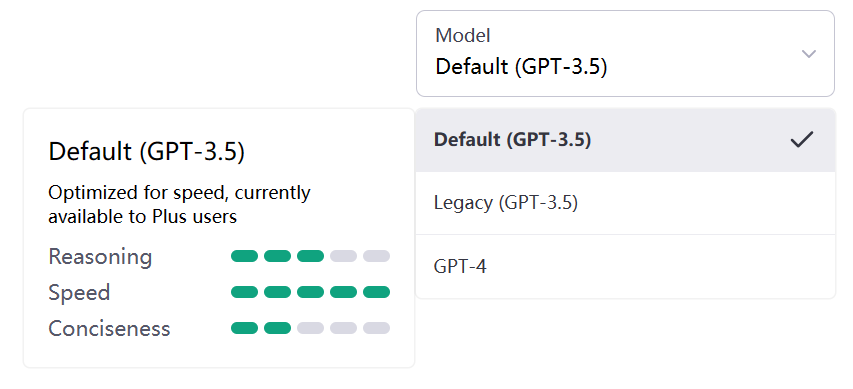Click the Default (GPT-3.5) card heading
Image resolution: width=853 pixels, height=389 pixels.
point(146,152)
